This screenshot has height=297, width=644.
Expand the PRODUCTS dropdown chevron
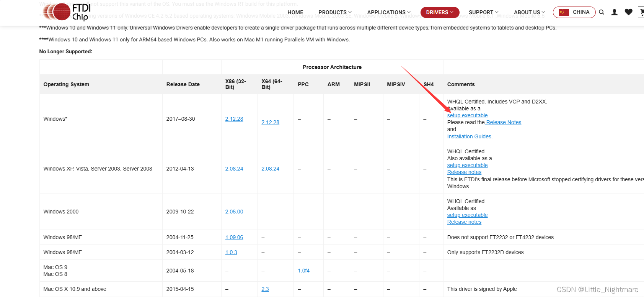point(350,12)
